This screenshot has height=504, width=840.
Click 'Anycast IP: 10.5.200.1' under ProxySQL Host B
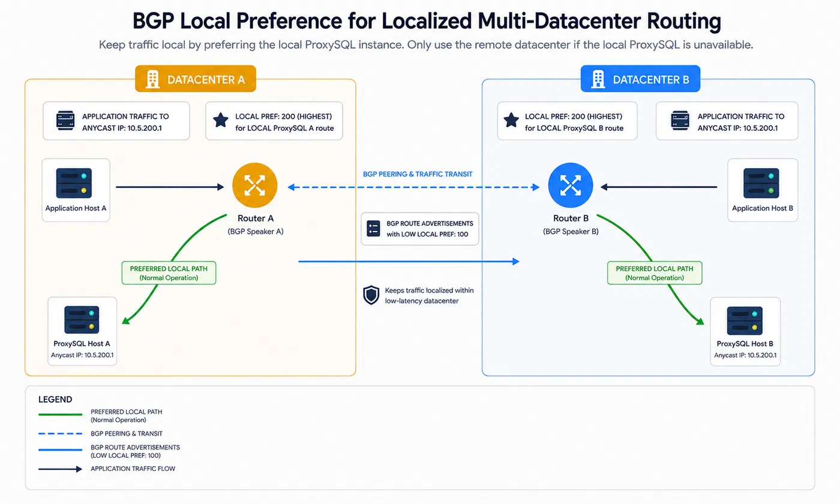coord(745,355)
